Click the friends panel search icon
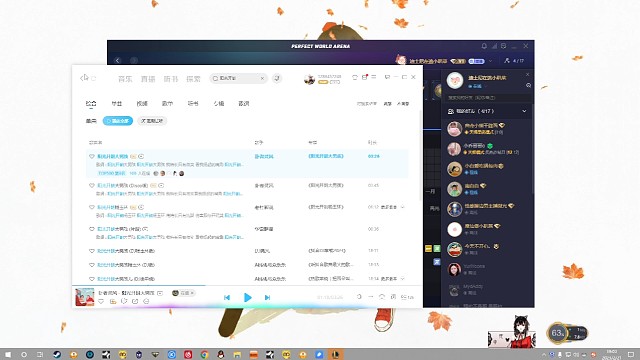 [x=528, y=85]
